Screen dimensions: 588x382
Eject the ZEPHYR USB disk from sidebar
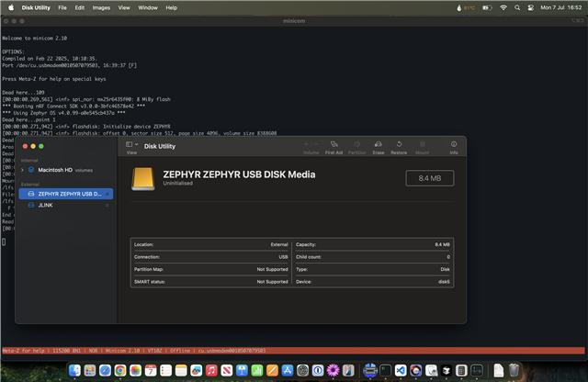107,194
